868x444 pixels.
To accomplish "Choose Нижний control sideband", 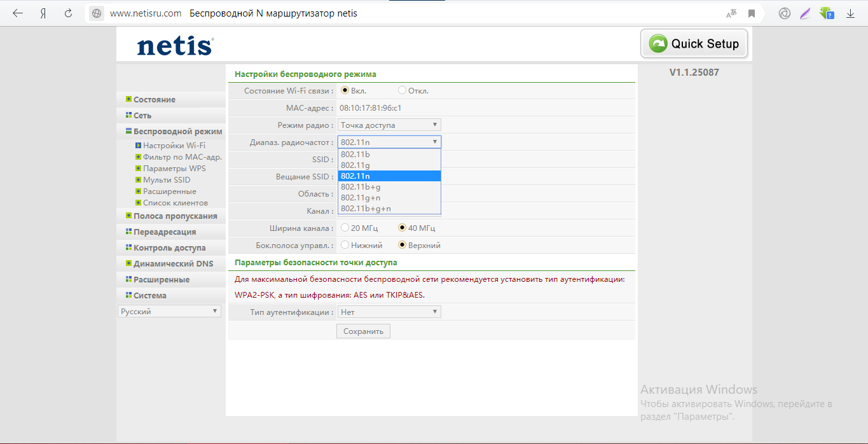I will [345, 245].
